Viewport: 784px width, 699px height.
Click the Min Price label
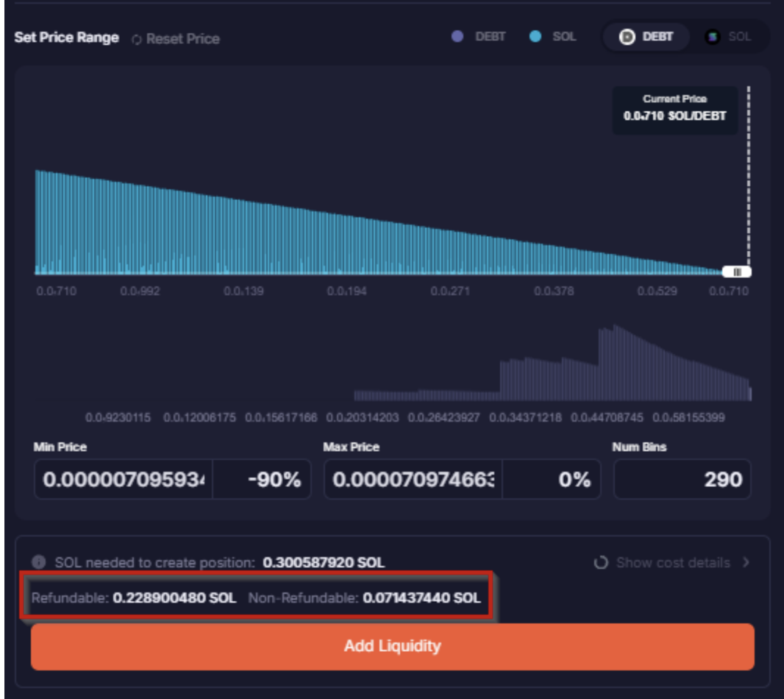click(x=60, y=447)
